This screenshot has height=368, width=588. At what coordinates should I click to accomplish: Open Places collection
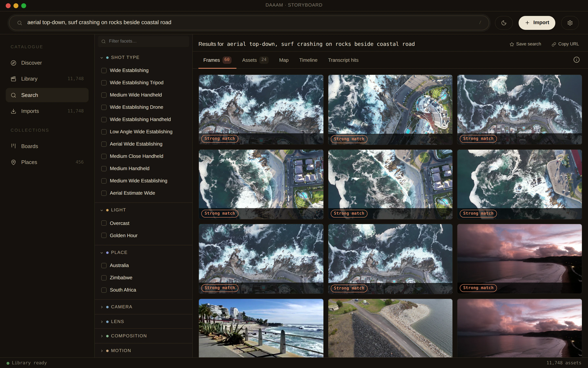point(47,162)
